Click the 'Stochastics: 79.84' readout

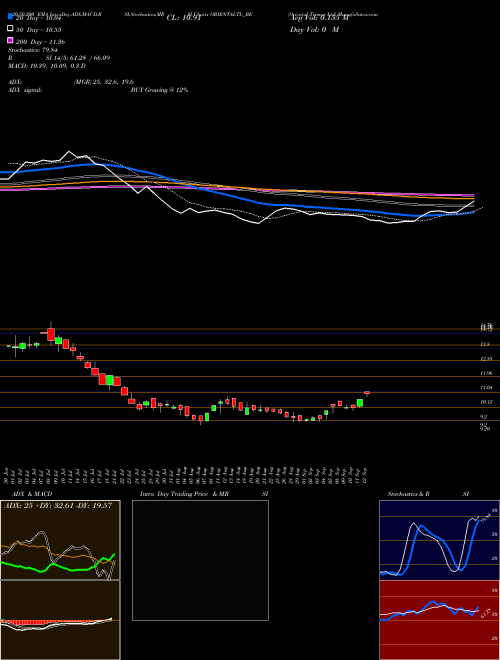coord(33,50)
